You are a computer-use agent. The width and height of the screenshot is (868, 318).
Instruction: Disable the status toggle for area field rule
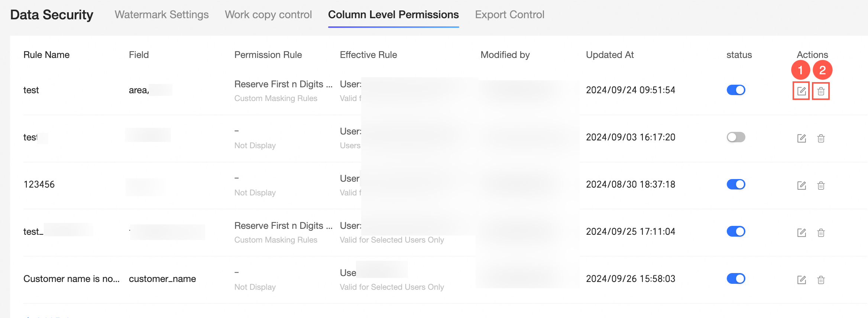(736, 90)
